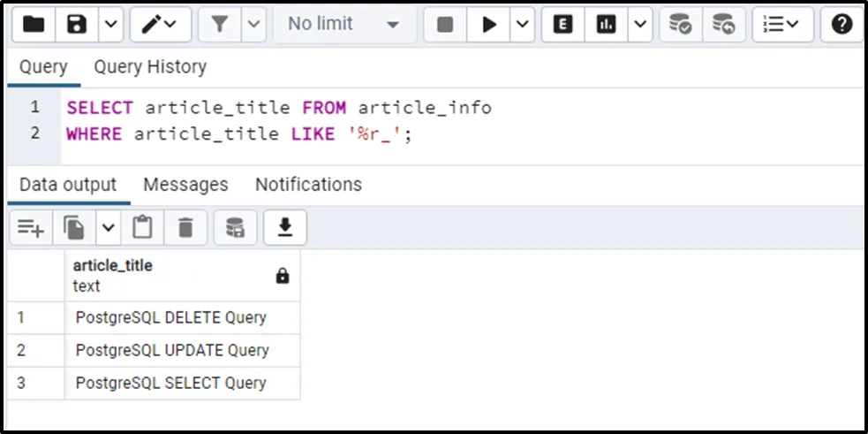Image resolution: width=868 pixels, height=434 pixels.
Task: Open the Messages tab
Action: tap(185, 185)
